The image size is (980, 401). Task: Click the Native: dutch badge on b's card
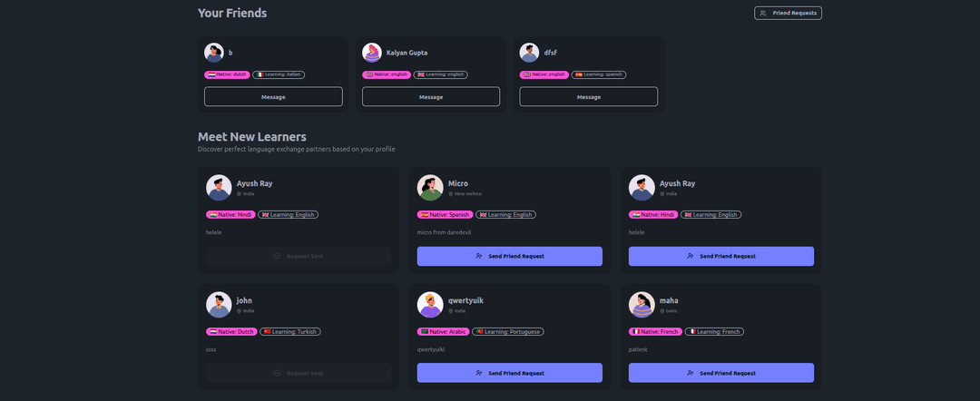(x=227, y=74)
